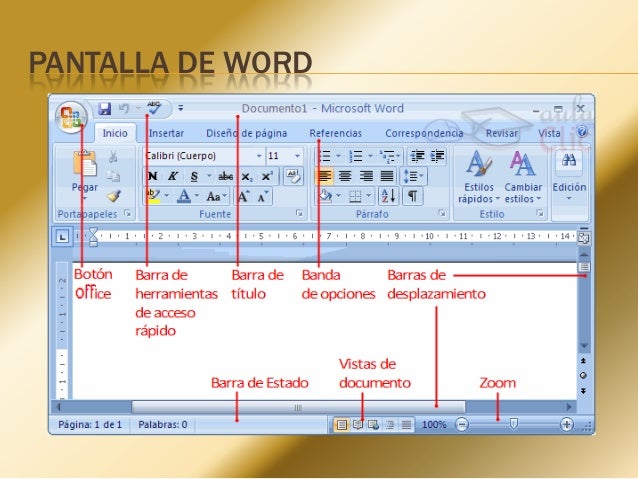Shrink the font size
The image size is (638, 479).
(x=263, y=197)
